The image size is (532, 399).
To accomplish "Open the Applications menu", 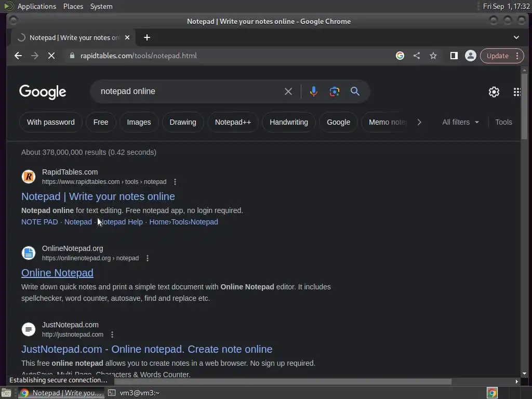I will (37, 6).
